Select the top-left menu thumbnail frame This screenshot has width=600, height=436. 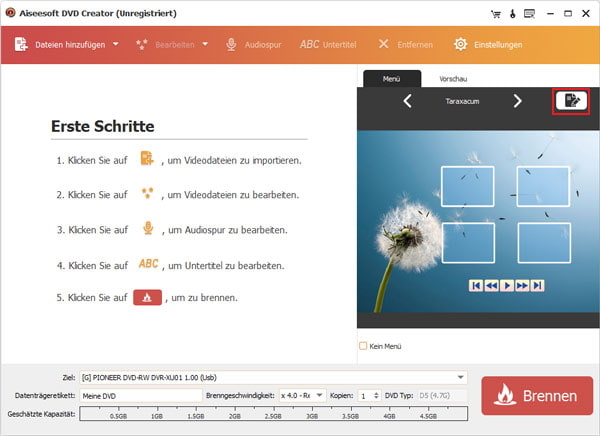tap(468, 186)
